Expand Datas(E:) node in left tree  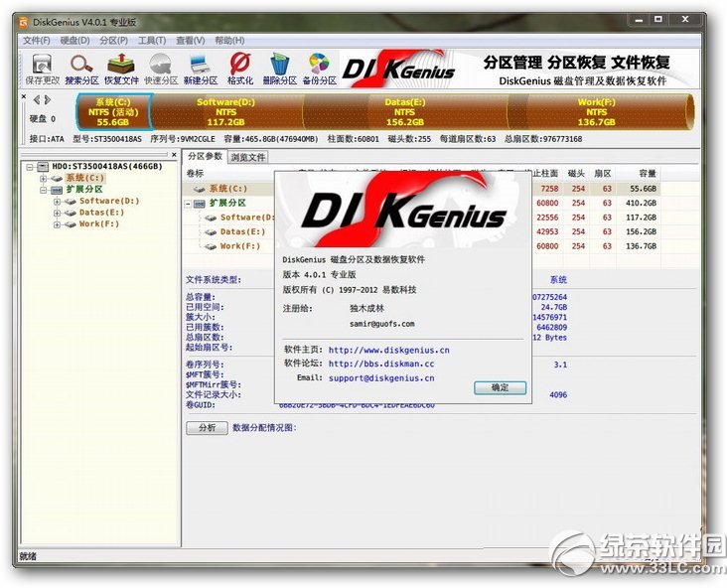[57, 213]
